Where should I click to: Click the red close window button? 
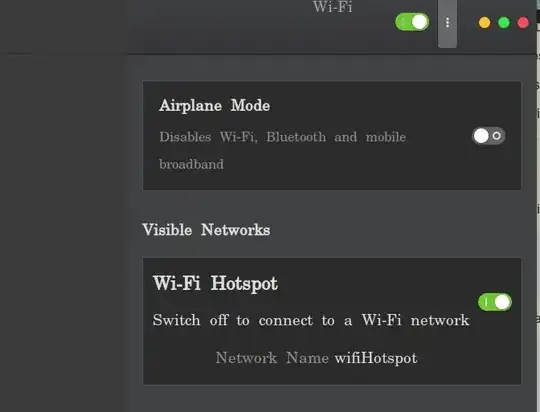[x=523, y=23]
